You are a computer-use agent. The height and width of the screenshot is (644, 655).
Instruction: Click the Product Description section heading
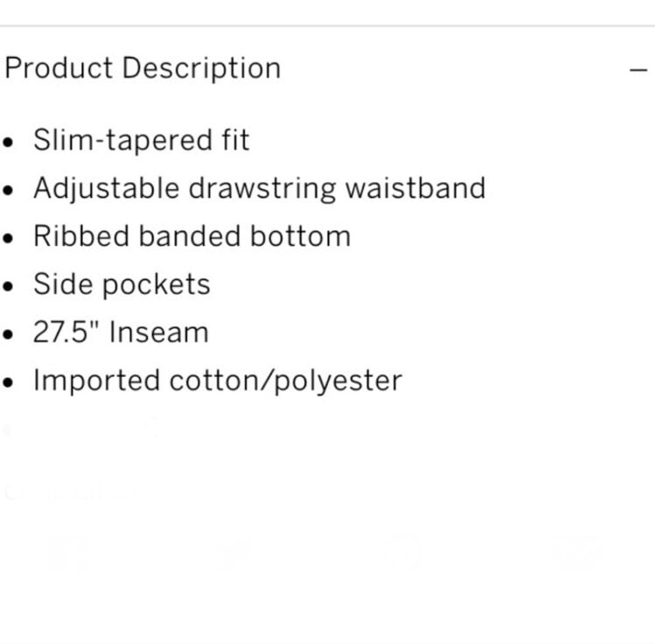(x=143, y=68)
